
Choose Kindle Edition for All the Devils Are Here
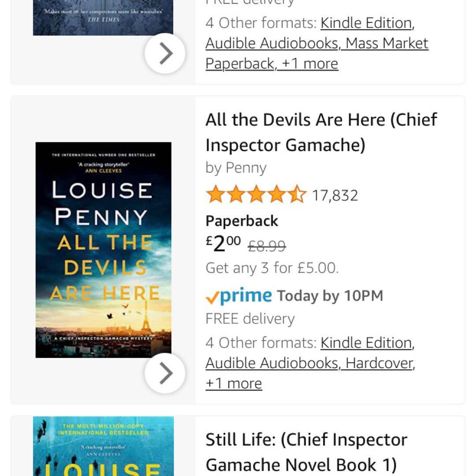pyautogui.click(x=366, y=343)
